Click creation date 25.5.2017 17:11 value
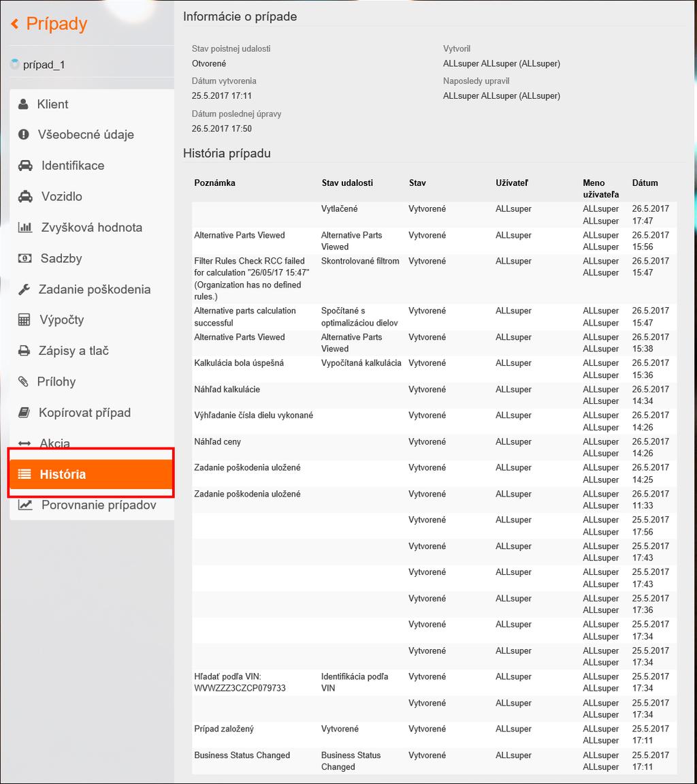The height and width of the screenshot is (784, 697). coord(222,95)
